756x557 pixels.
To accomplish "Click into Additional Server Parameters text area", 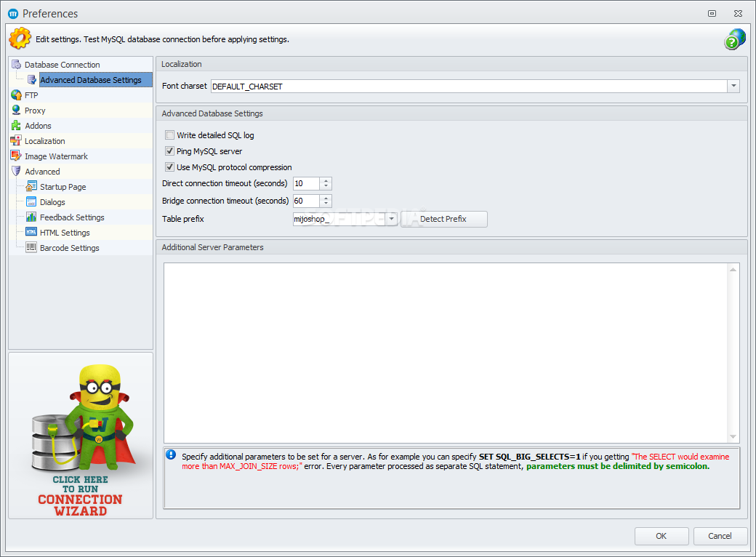I will [x=446, y=353].
